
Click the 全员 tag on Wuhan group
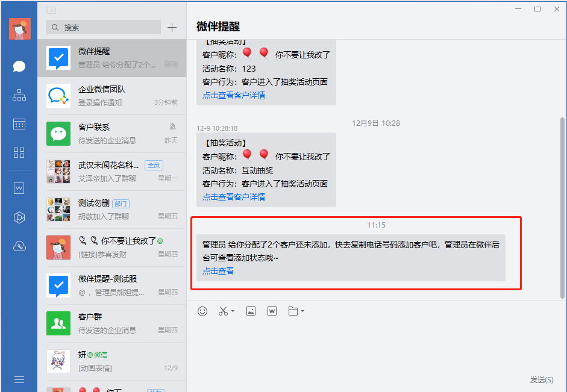(154, 166)
